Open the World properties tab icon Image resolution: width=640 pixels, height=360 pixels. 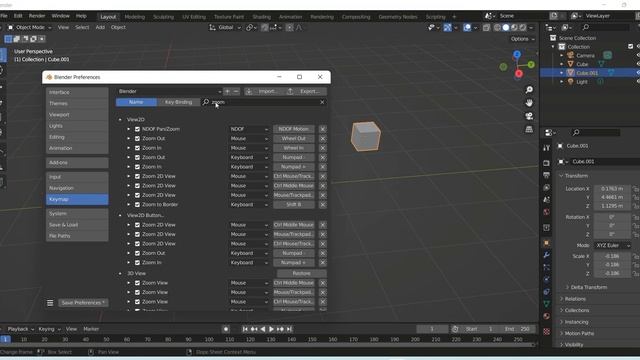[547, 212]
